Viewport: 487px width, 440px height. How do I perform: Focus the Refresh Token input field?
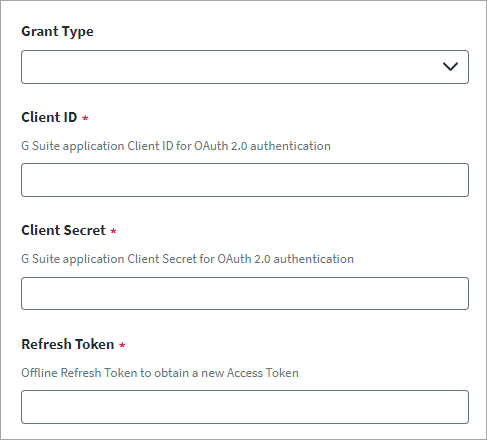pos(245,407)
